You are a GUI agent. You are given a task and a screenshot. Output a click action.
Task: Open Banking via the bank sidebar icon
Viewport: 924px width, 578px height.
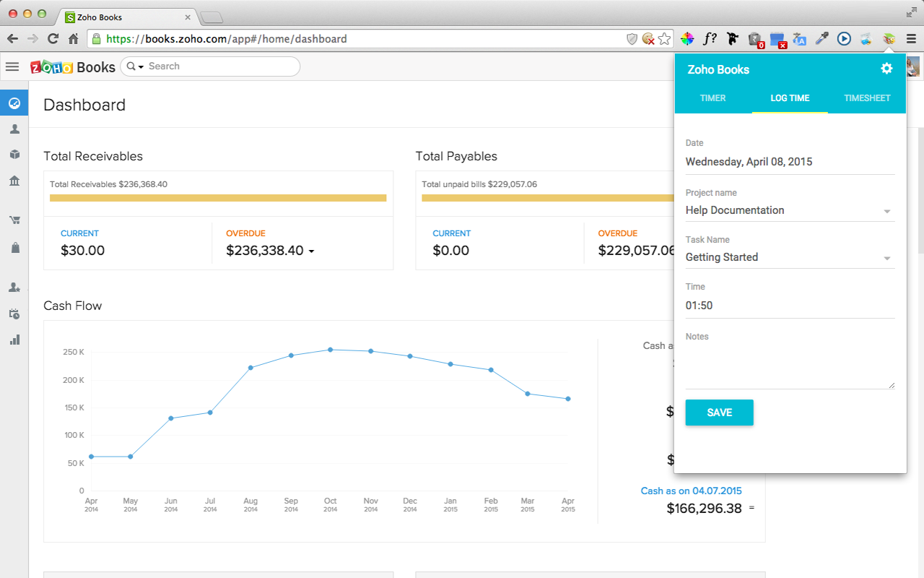[14, 181]
